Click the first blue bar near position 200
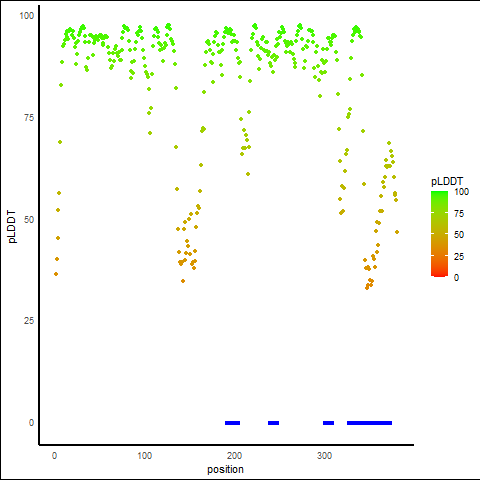This screenshot has height=480, width=480. click(232, 423)
